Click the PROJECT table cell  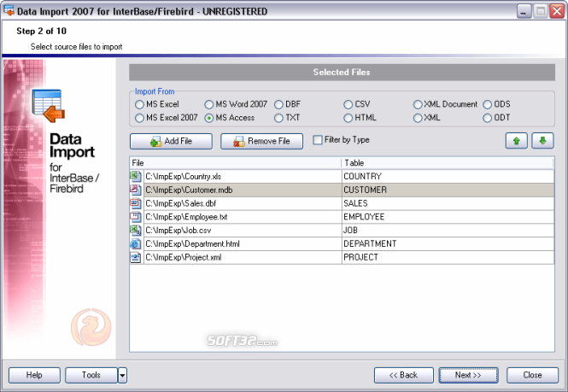click(448, 257)
